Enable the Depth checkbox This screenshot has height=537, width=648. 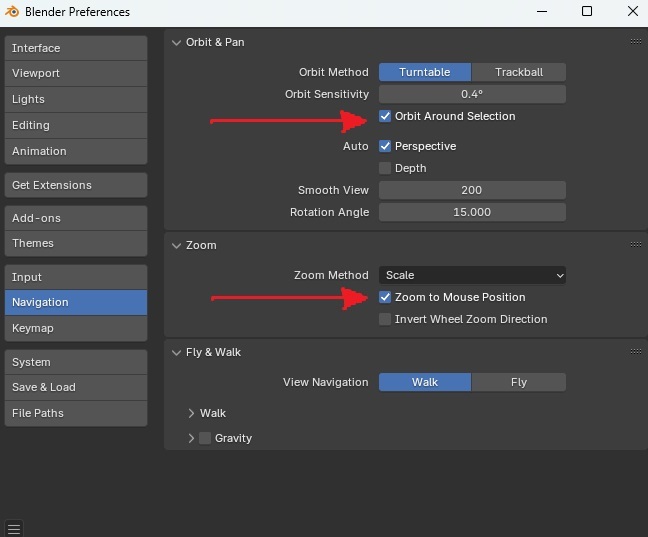[x=385, y=168]
